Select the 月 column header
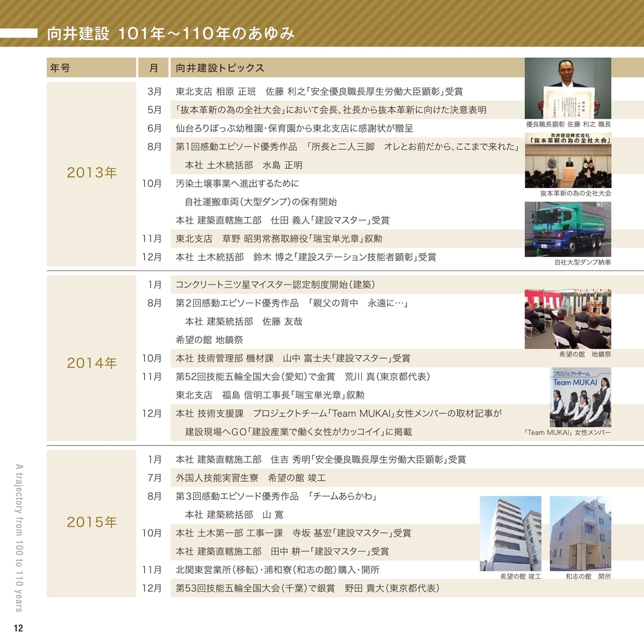The image size is (644, 644). click(153, 68)
